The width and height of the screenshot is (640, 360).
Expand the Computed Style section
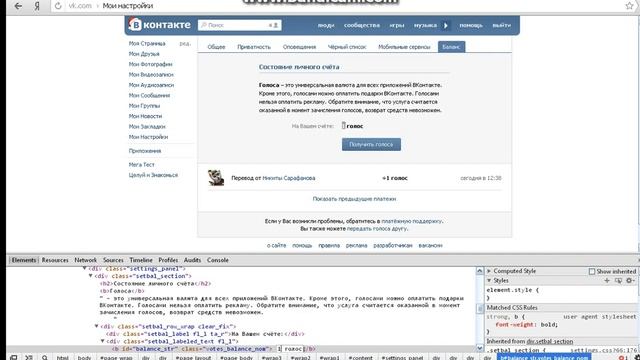click(x=489, y=271)
